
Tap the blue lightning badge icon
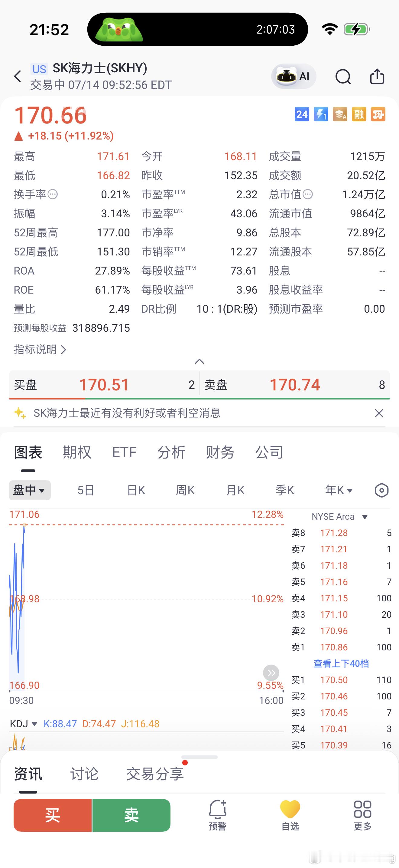pos(321,114)
